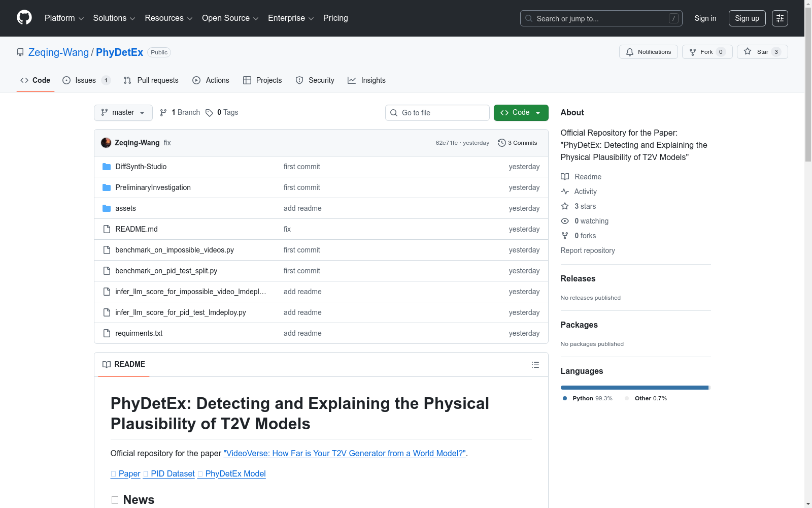Expand the Open Source menu

coord(230,18)
